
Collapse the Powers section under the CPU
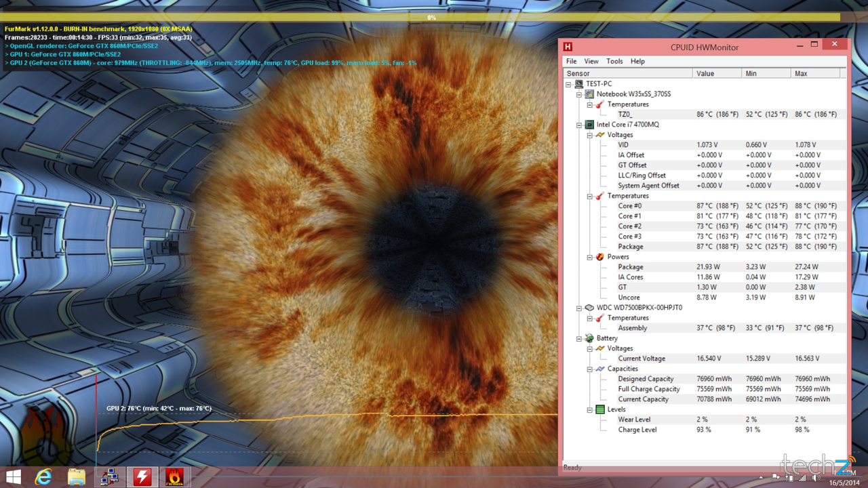(590, 257)
